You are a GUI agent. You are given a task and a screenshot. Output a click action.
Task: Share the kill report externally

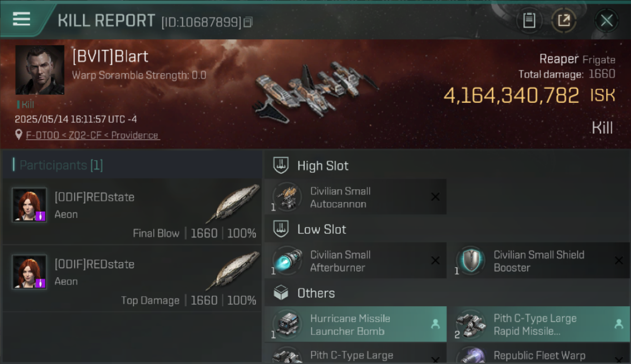564,20
